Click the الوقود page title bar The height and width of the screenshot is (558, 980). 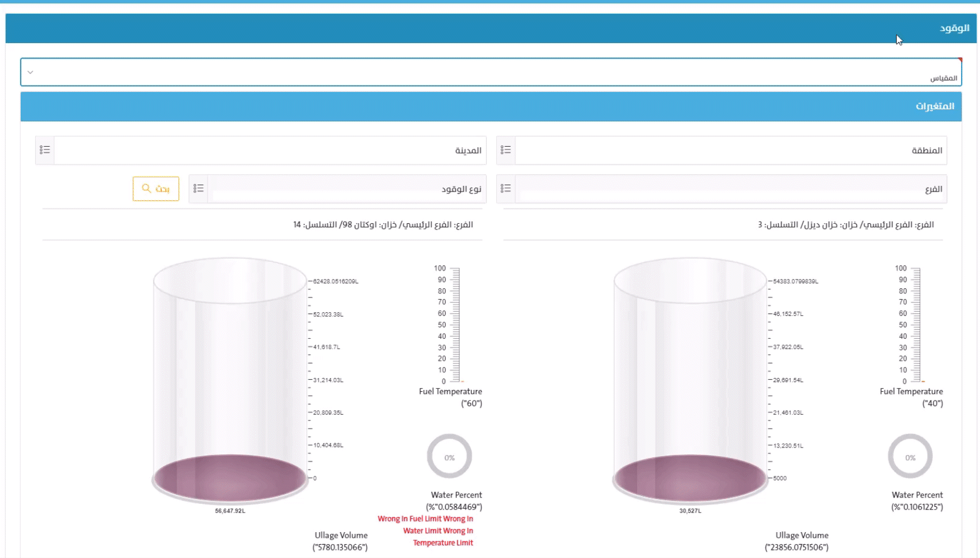point(491,28)
